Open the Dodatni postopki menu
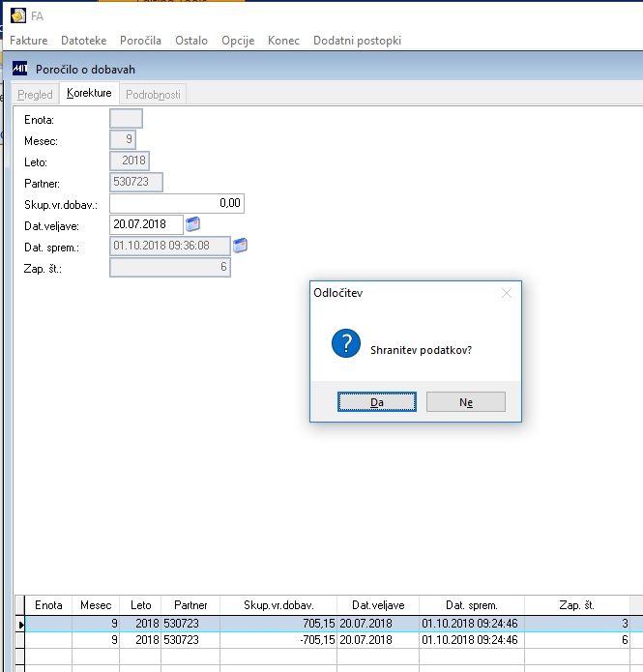 pyautogui.click(x=357, y=41)
